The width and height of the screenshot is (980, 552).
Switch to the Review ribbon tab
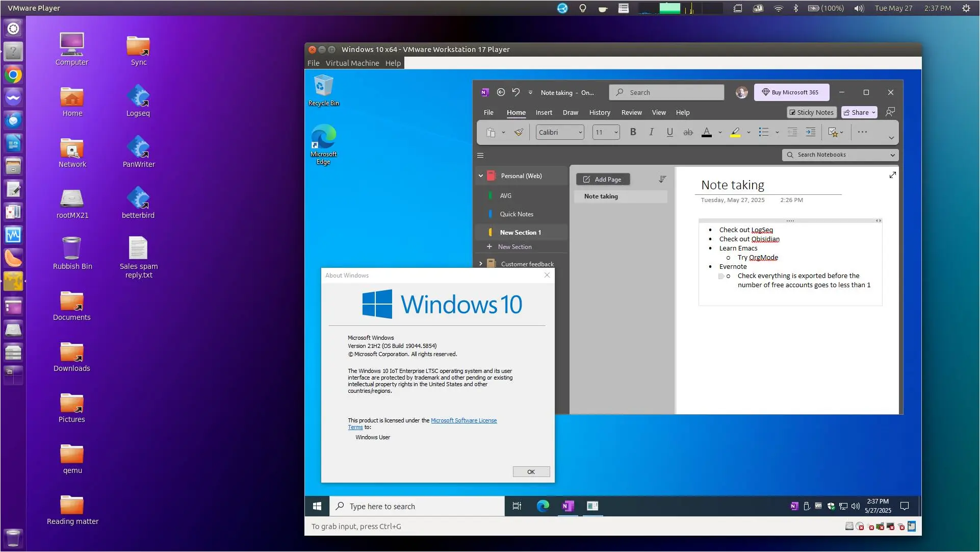pyautogui.click(x=631, y=113)
